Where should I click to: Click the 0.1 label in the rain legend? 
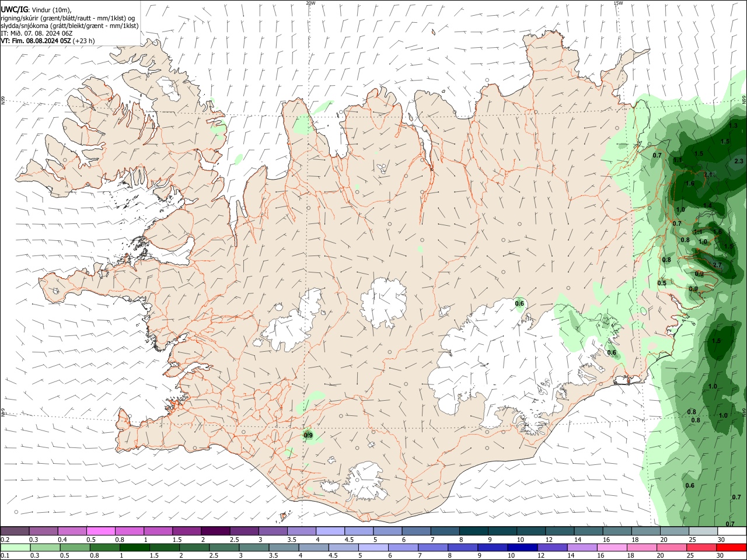point(5,556)
